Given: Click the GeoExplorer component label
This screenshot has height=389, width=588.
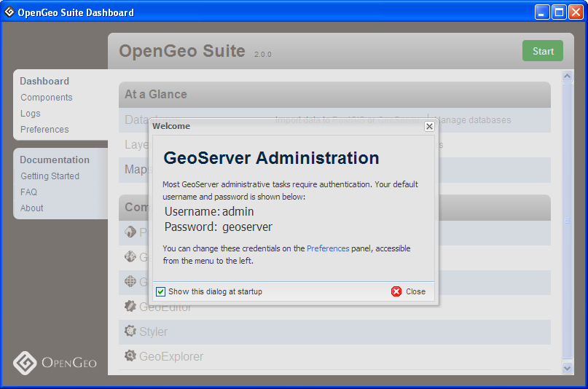Looking at the screenshot, I should coord(171,356).
